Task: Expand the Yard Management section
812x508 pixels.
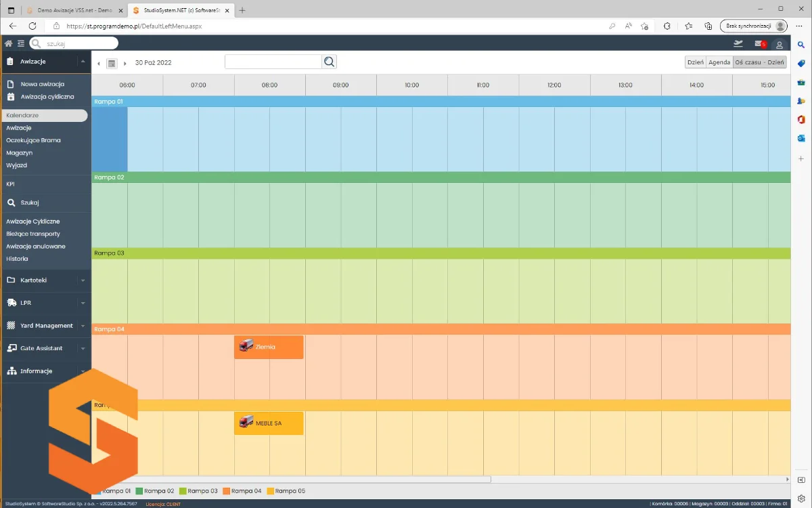Action: click(45, 326)
